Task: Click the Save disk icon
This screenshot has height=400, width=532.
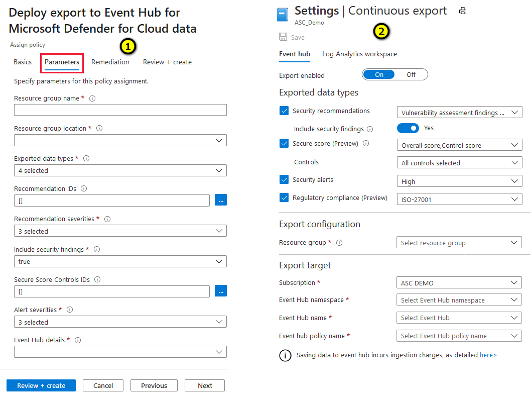Action: point(283,37)
